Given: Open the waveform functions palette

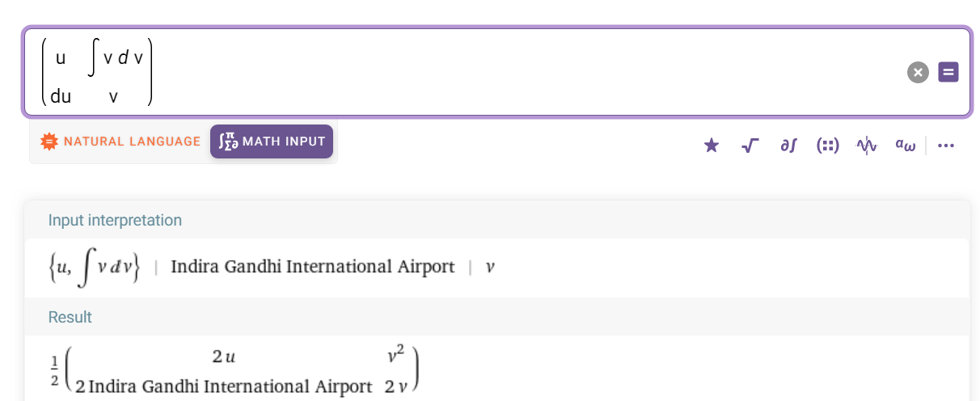Looking at the screenshot, I should [867, 146].
